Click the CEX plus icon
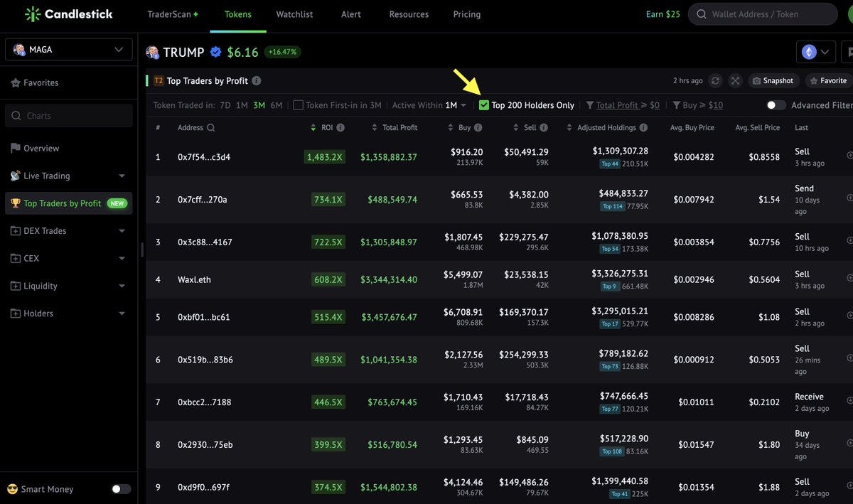 point(15,259)
